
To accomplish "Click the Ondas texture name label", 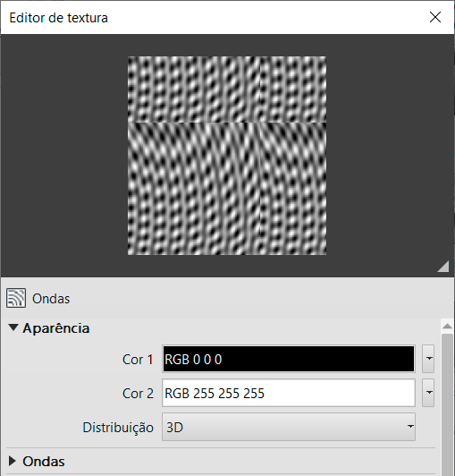I will tap(51, 299).
